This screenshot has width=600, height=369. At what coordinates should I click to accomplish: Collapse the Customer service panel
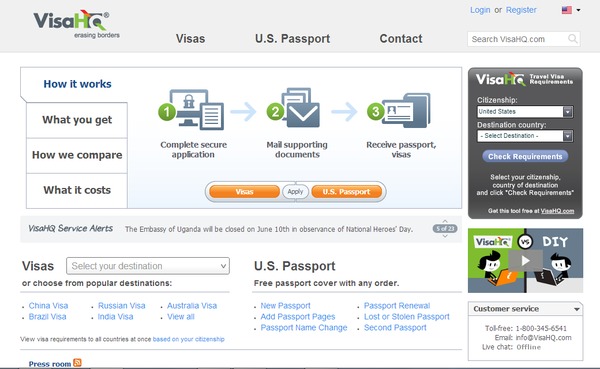point(577,309)
